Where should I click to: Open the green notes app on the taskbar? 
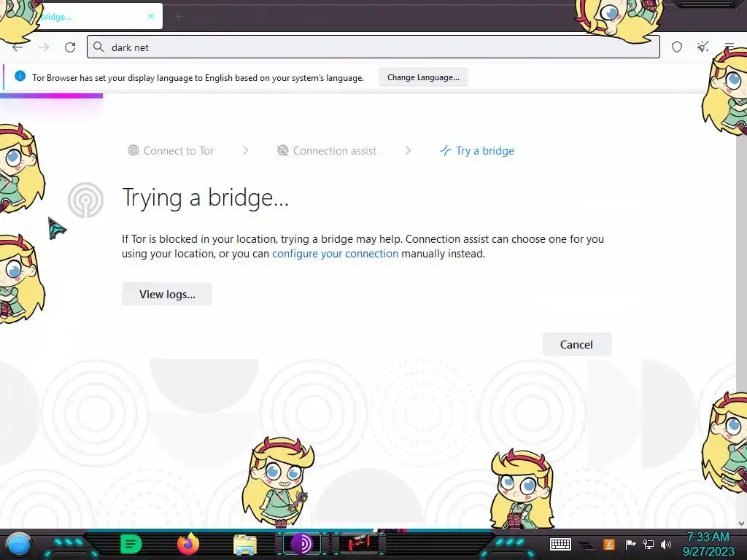coord(131,544)
